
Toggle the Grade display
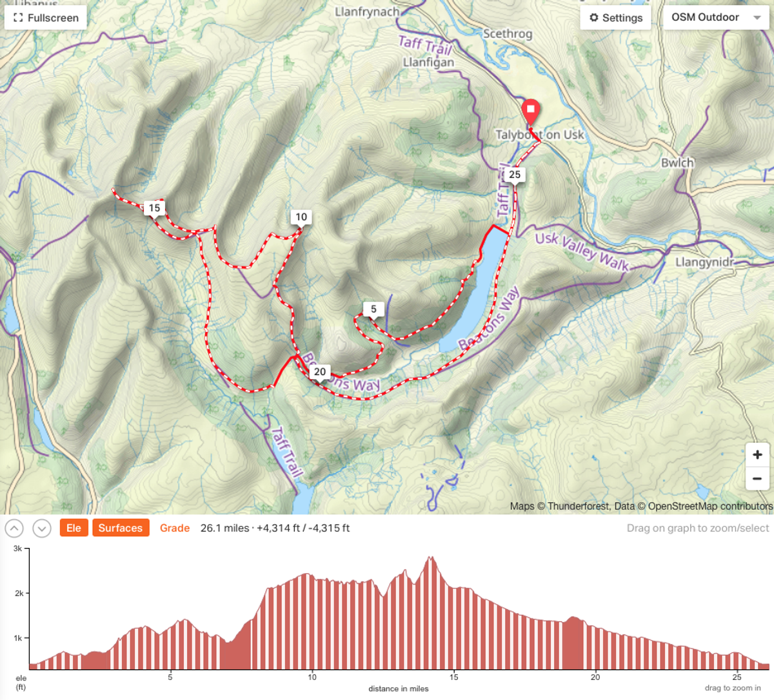175,528
